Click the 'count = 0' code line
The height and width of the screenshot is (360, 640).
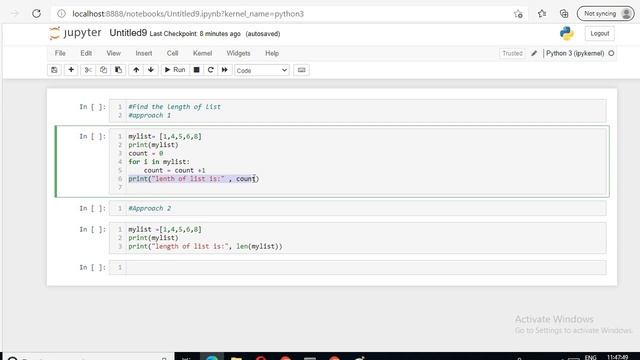pyautogui.click(x=146, y=153)
